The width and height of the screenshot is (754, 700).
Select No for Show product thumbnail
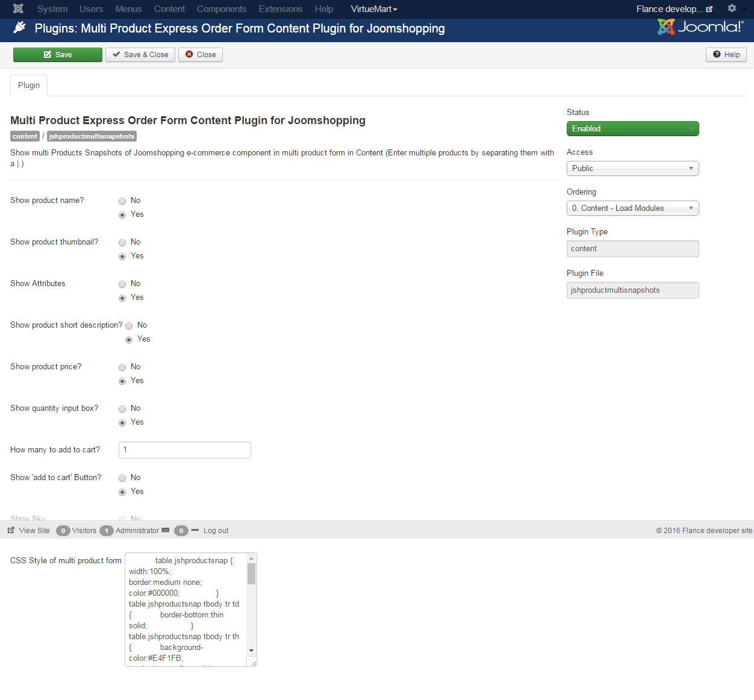tap(122, 243)
